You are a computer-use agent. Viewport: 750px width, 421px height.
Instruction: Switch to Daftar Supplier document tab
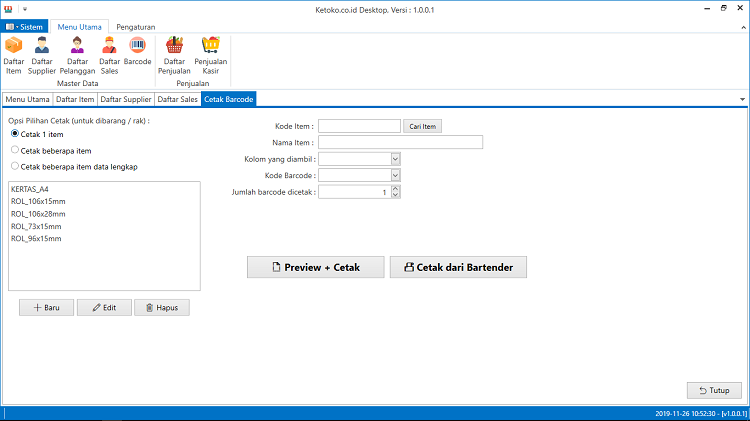126,99
